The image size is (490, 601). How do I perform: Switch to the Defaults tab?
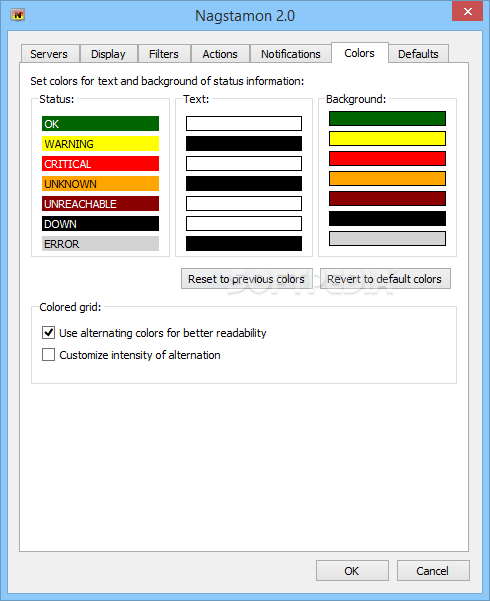(418, 54)
